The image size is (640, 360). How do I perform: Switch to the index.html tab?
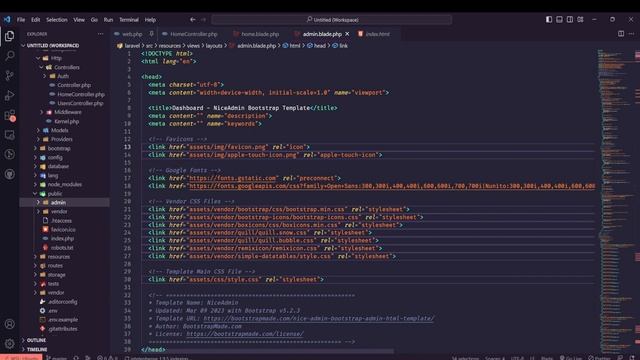coord(378,34)
